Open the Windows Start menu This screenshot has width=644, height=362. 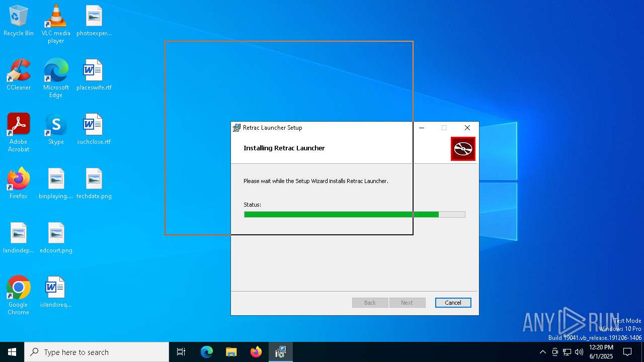(x=12, y=352)
